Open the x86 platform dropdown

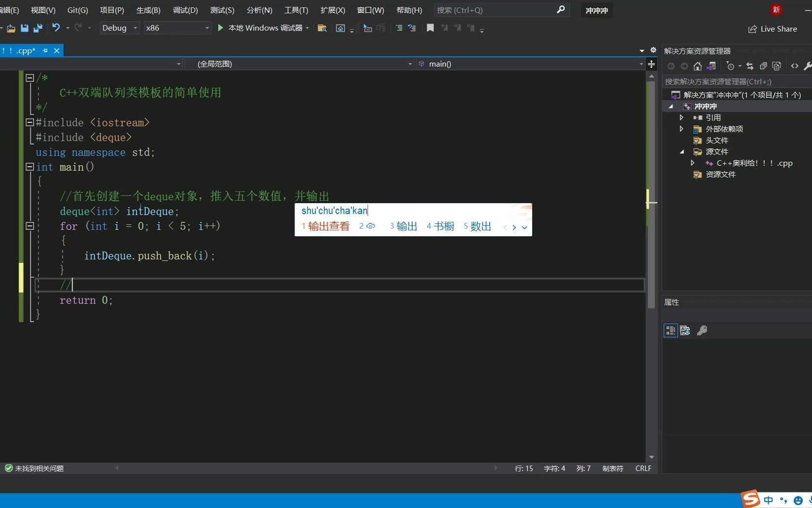tap(207, 28)
